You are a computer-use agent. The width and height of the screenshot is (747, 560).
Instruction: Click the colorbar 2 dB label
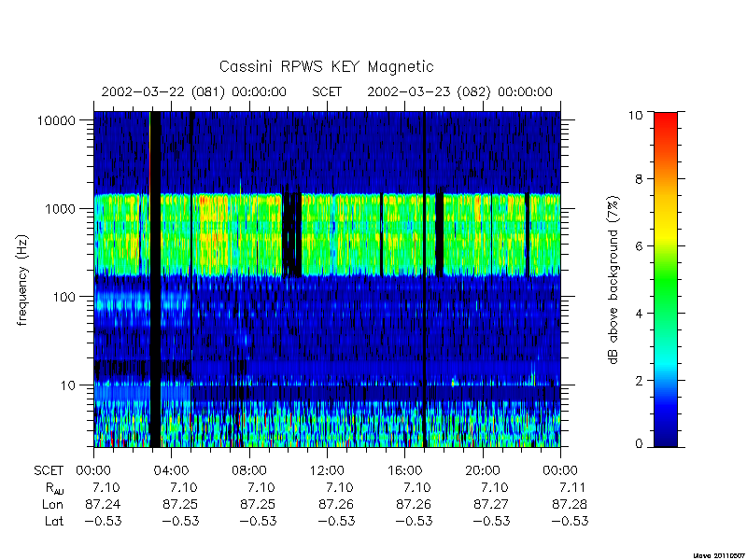coord(639,381)
